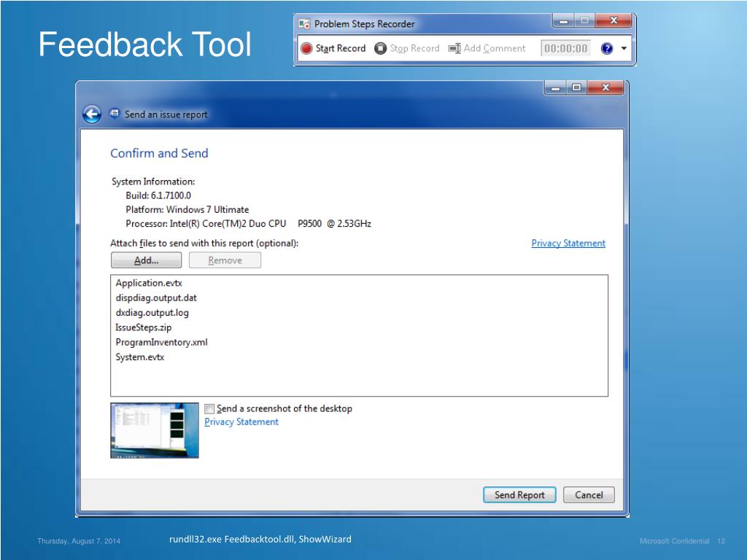Cancel the issue report
This screenshot has height=560, width=747.
(x=588, y=495)
